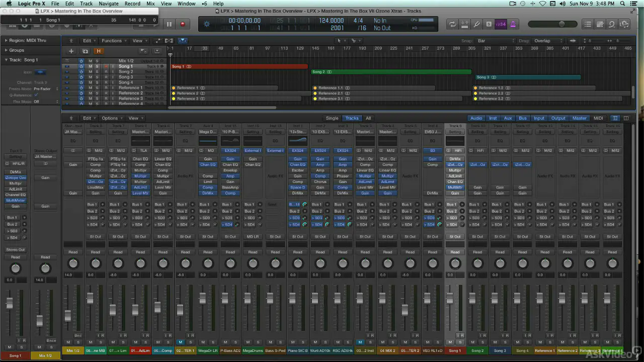Toggle Cycle mode button
This screenshot has height=362, width=644.
coord(452,24)
